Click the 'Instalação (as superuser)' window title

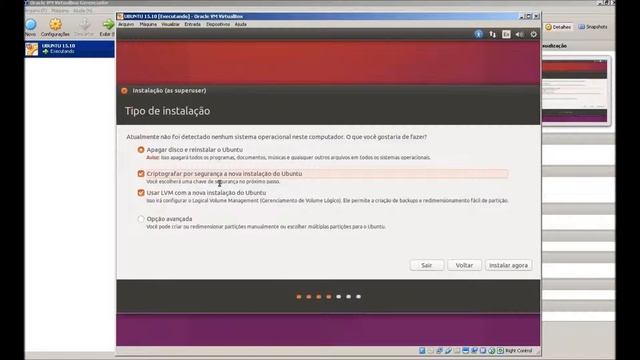(169, 91)
